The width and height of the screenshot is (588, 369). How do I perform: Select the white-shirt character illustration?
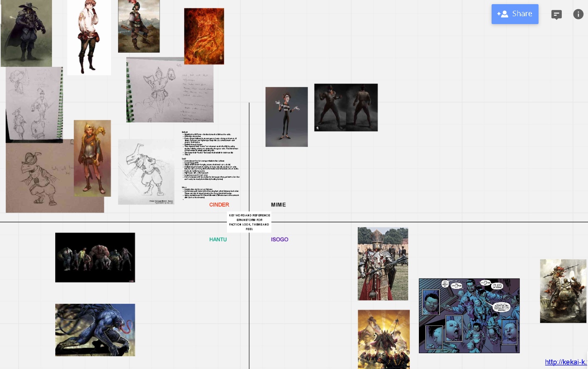(89, 37)
